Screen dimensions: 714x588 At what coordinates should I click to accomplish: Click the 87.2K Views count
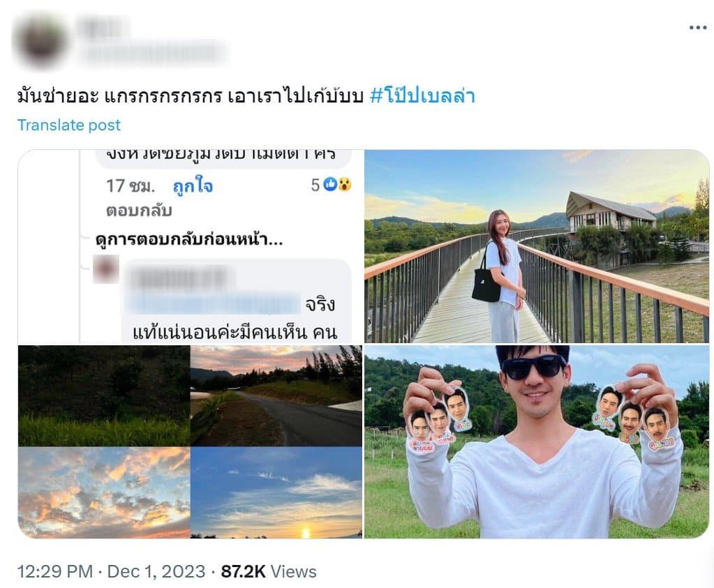coord(269,572)
